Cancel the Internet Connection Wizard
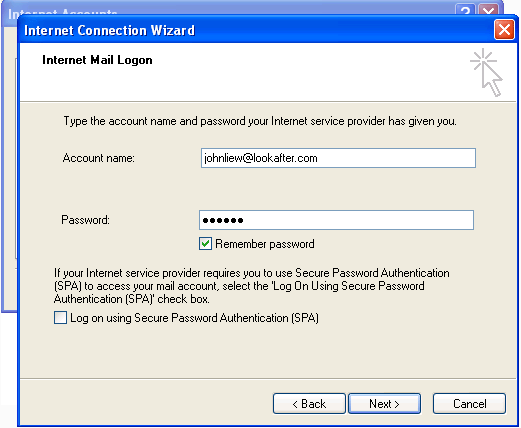521x428 pixels. [469, 404]
